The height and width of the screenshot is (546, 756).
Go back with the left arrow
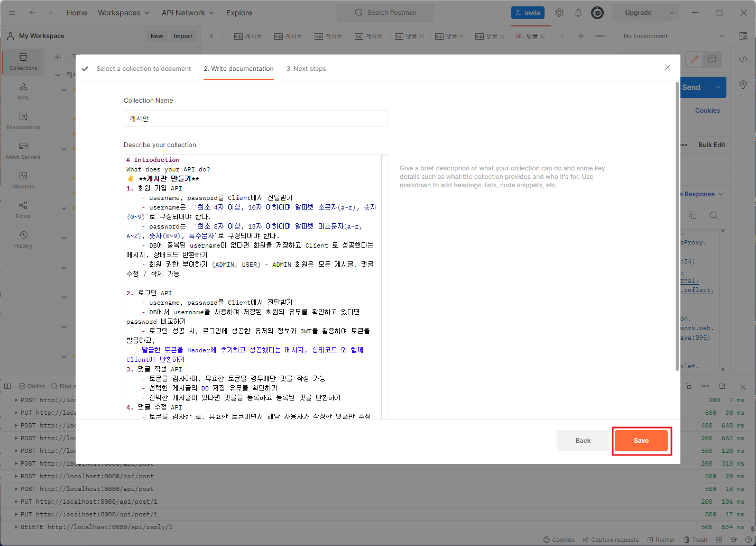coord(33,13)
